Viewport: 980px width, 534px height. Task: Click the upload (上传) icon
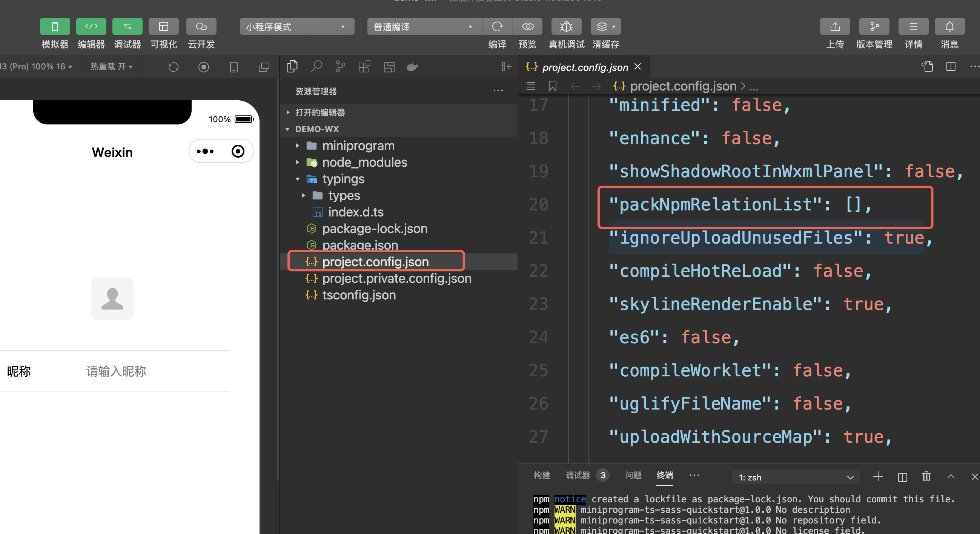(x=835, y=27)
